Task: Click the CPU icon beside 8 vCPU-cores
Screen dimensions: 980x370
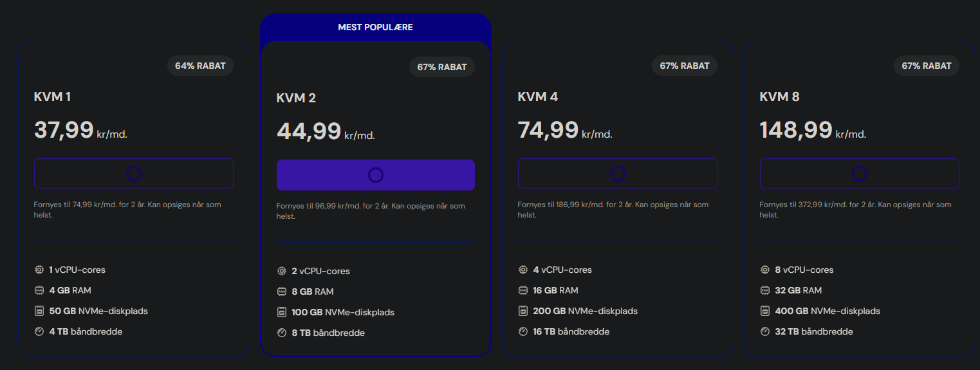Action: click(764, 270)
